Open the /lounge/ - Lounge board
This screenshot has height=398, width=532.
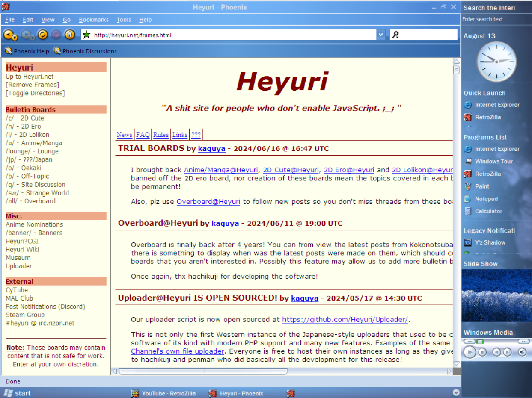[x=32, y=151]
